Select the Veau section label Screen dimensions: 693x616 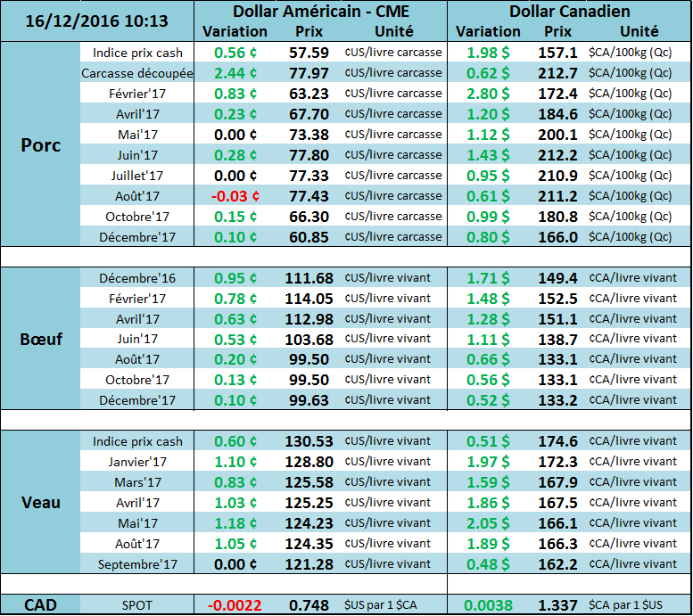coord(40,502)
